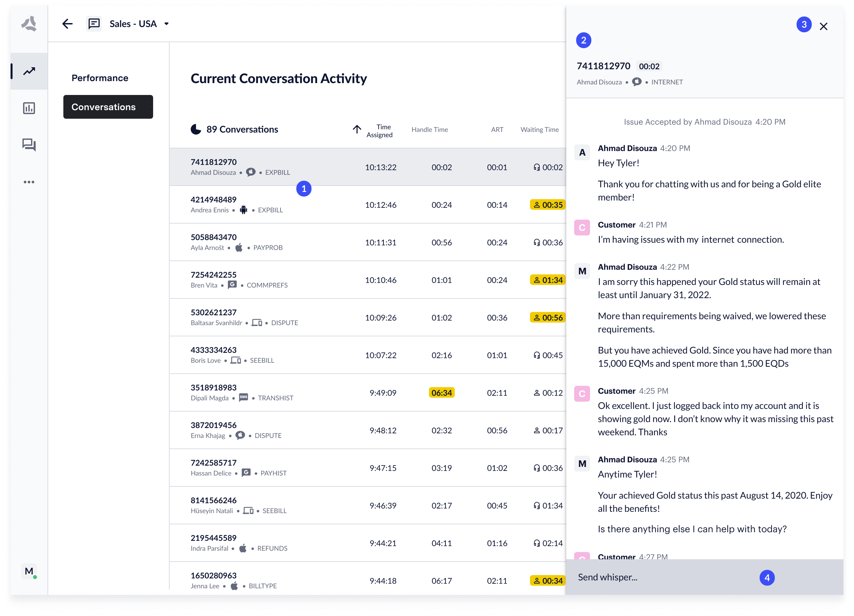Sort by the Time Assigned arrow
Screen dimensions: 854x616
coord(357,130)
